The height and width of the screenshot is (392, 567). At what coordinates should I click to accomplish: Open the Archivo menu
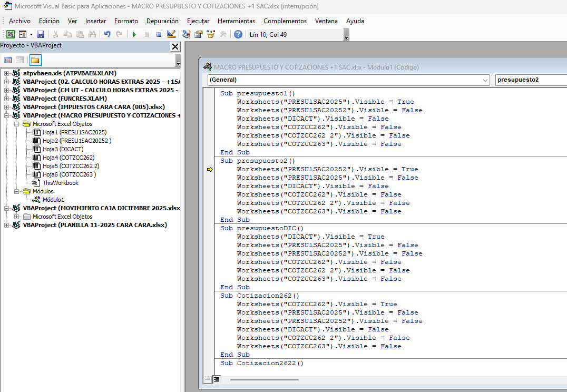[x=19, y=21]
